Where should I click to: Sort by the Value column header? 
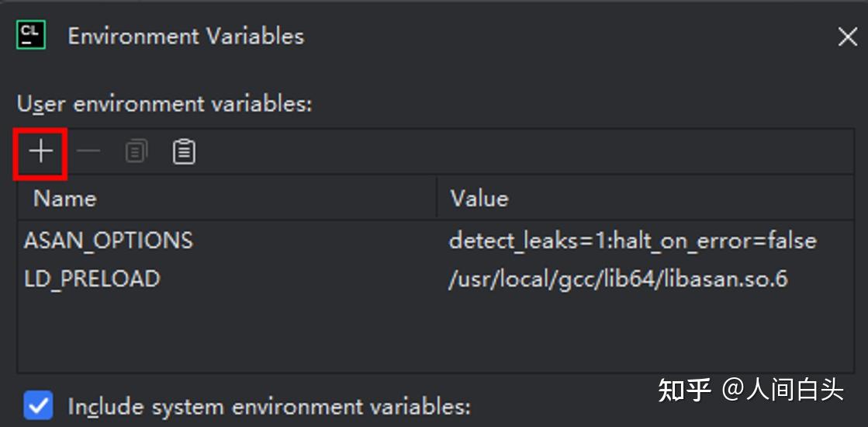click(x=479, y=199)
